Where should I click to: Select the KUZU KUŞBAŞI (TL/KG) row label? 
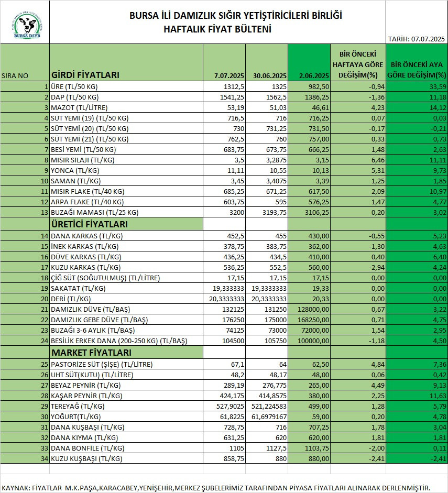tap(86, 459)
